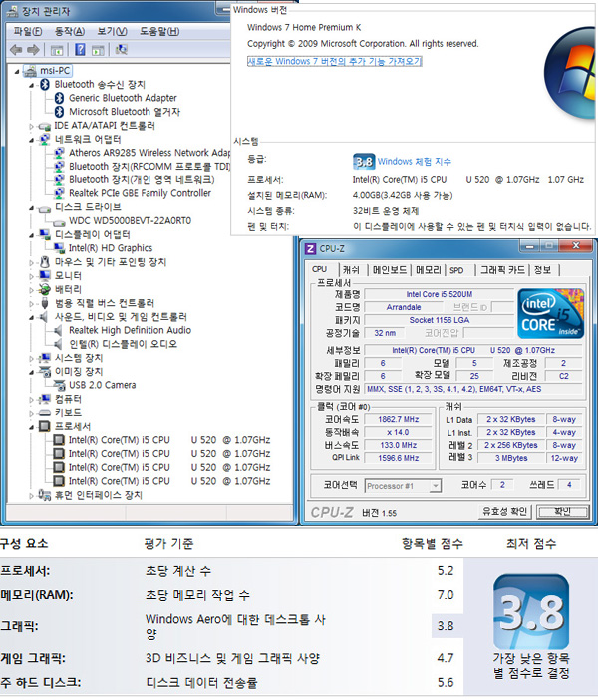Click the Microsoft Bluetooth 열거자 icon
Image resolution: width=598 pixels, height=700 pixels.
pos(59,112)
